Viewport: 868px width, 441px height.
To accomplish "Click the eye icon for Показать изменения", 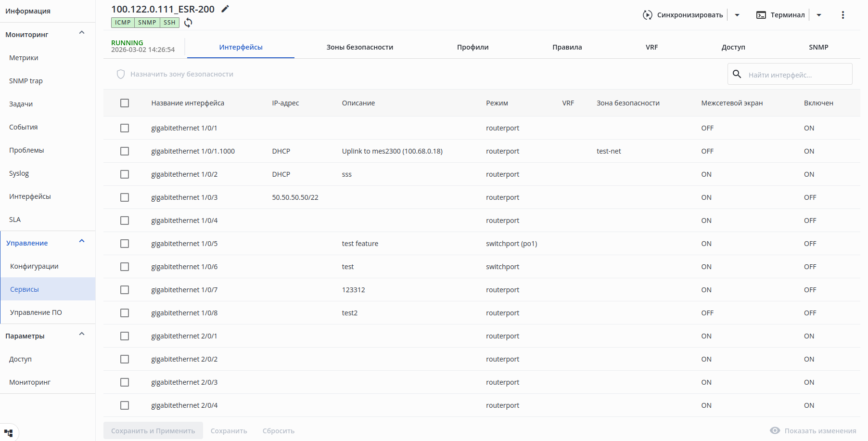I will 775,430.
